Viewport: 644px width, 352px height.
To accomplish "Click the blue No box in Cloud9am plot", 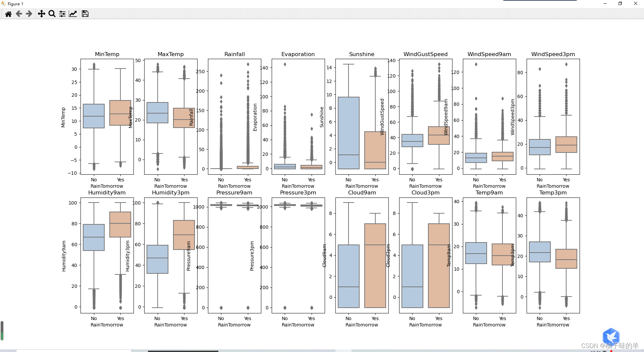I will tap(348, 276).
